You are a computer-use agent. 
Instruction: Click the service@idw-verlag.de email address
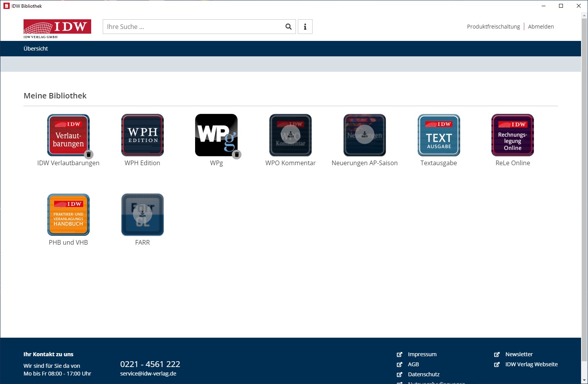[x=148, y=374]
